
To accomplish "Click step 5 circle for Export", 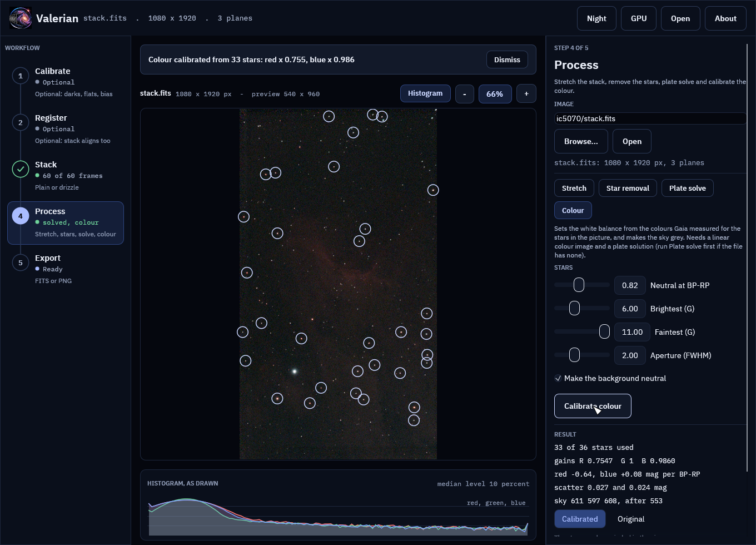I will (21, 262).
